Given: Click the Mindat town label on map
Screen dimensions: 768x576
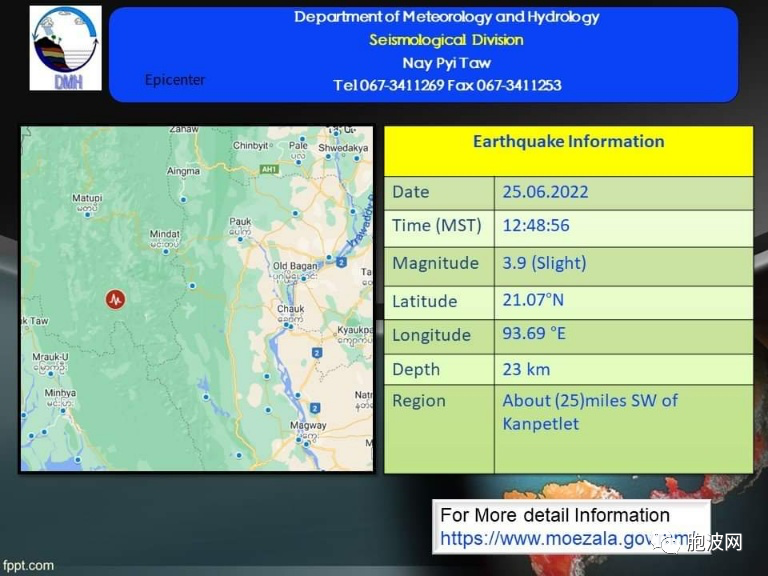Looking at the screenshot, I should coord(165,234).
